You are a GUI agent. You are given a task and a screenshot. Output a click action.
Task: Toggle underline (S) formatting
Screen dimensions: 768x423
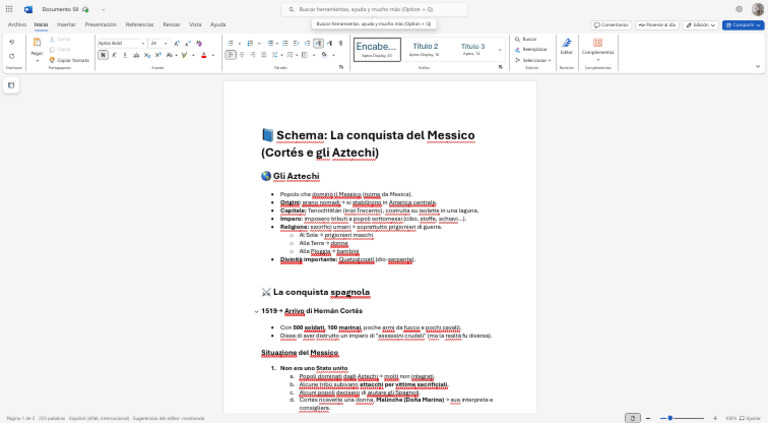125,55
